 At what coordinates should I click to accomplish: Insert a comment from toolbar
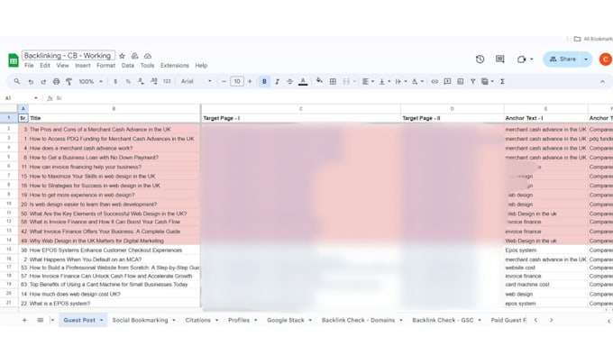point(448,82)
